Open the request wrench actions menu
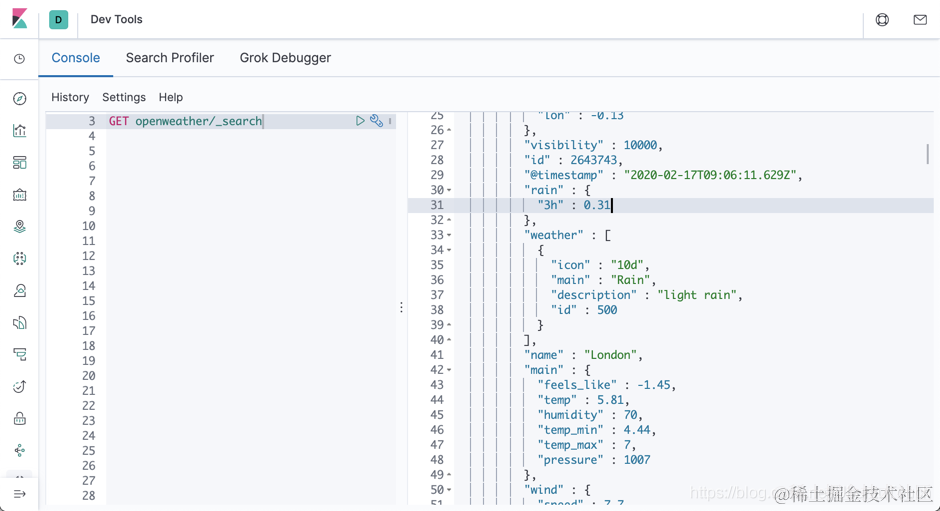The width and height of the screenshot is (940, 511). click(376, 121)
